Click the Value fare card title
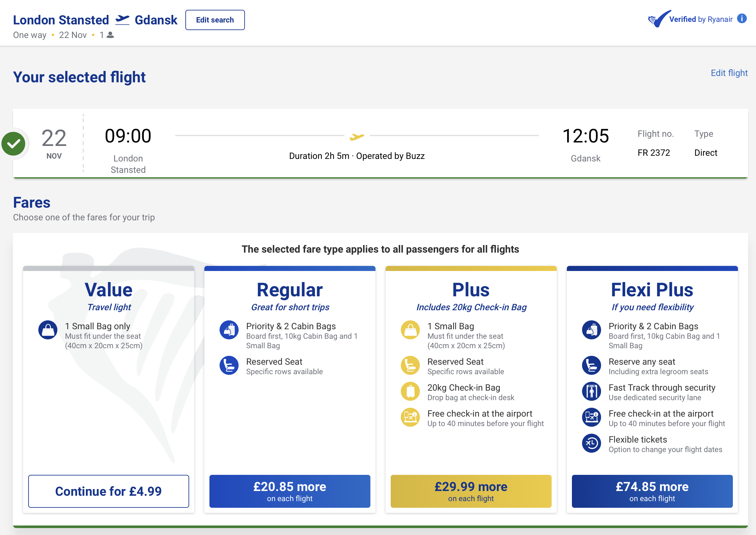This screenshot has height=535, width=756. point(108,290)
